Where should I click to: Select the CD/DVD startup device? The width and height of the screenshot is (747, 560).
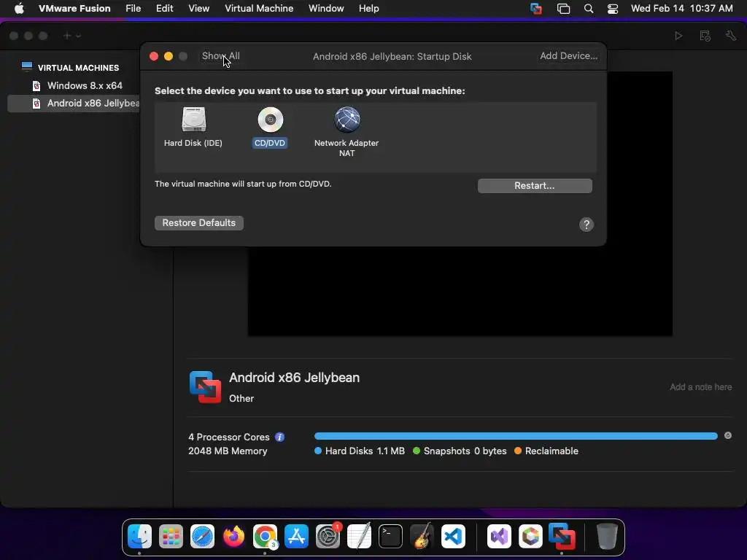pyautogui.click(x=270, y=127)
